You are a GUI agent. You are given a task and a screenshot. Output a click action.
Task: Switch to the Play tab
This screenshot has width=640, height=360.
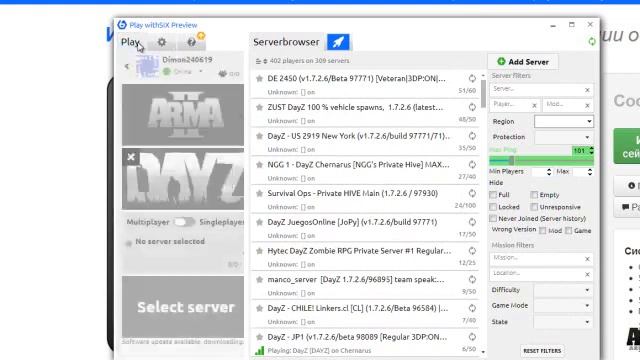pyautogui.click(x=130, y=42)
